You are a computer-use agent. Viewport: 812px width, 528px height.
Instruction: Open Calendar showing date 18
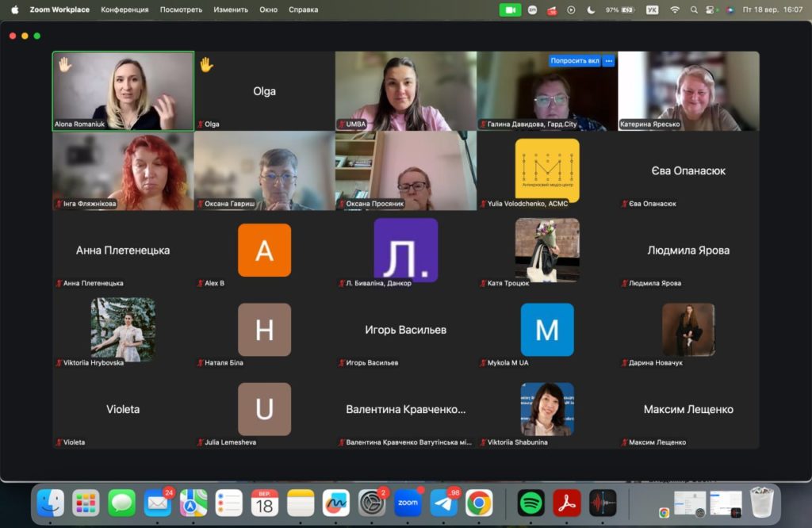(265, 503)
